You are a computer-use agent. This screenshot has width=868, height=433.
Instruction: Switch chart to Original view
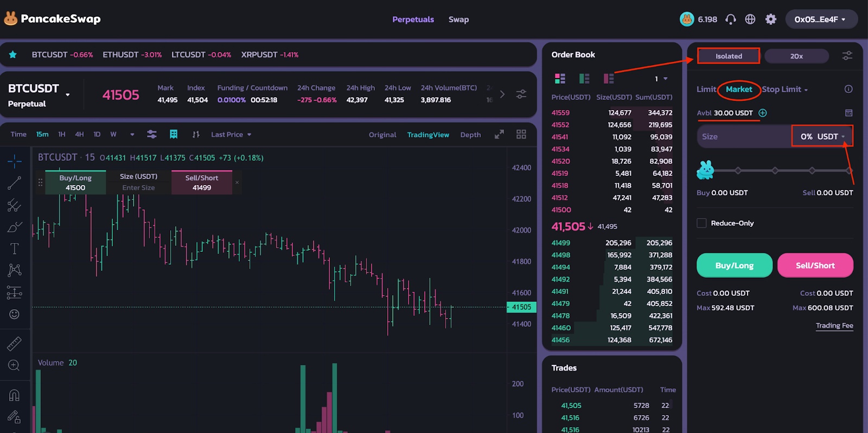tap(382, 135)
